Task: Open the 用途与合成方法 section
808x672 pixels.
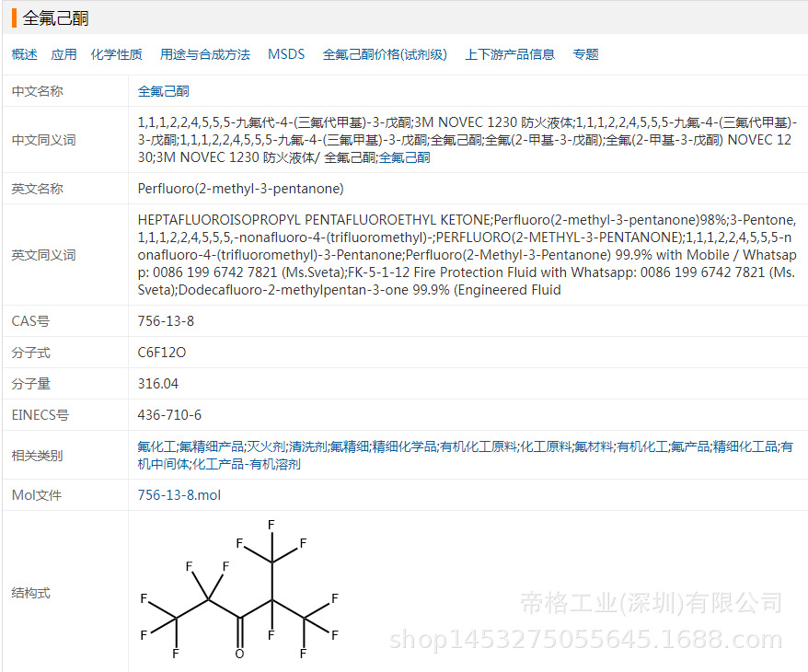Action: click(205, 54)
